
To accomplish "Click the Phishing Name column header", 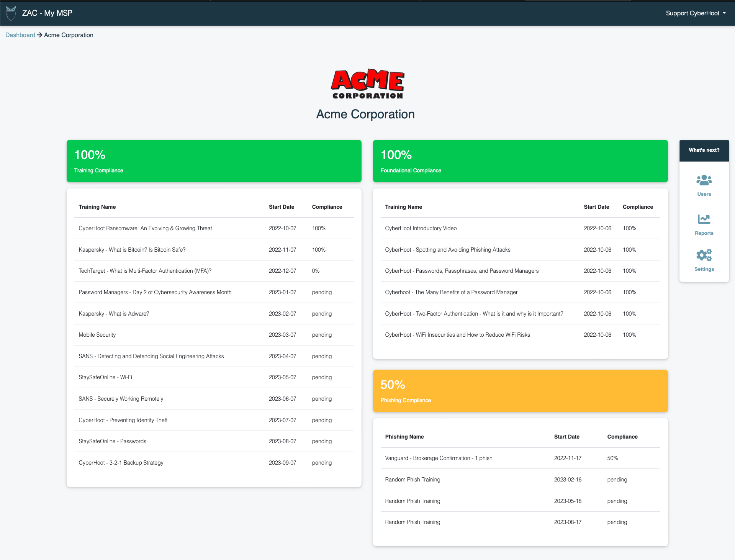I will tap(404, 437).
